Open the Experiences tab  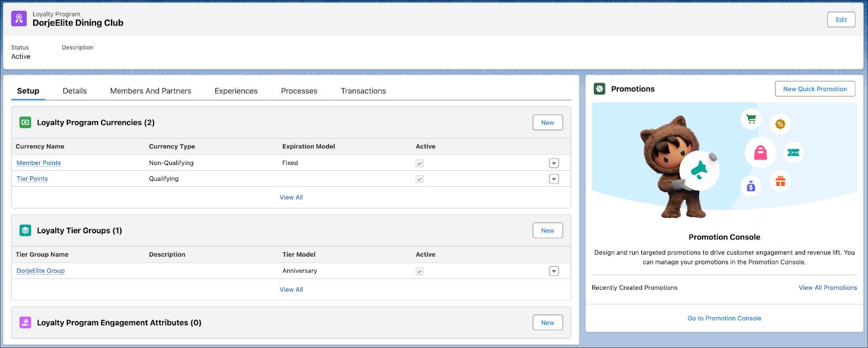[236, 91]
